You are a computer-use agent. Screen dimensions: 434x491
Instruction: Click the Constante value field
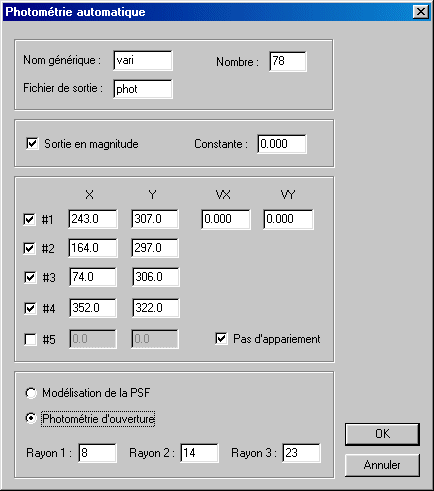[282, 144]
